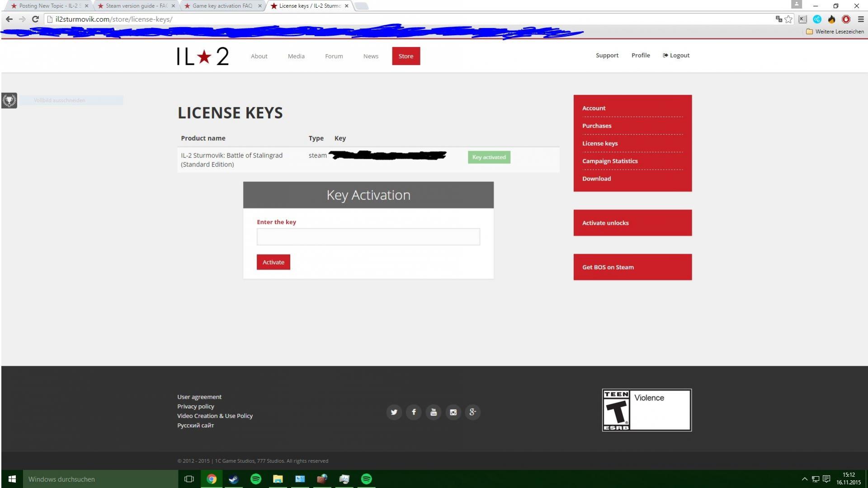Open Chrome's hamburger menu
This screenshot has height=488, width=868.
coord(861,19)
